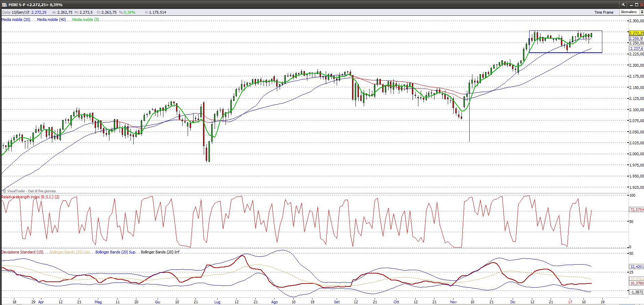Click the 2.300,00 price axis label

click(x=636, y=21)
